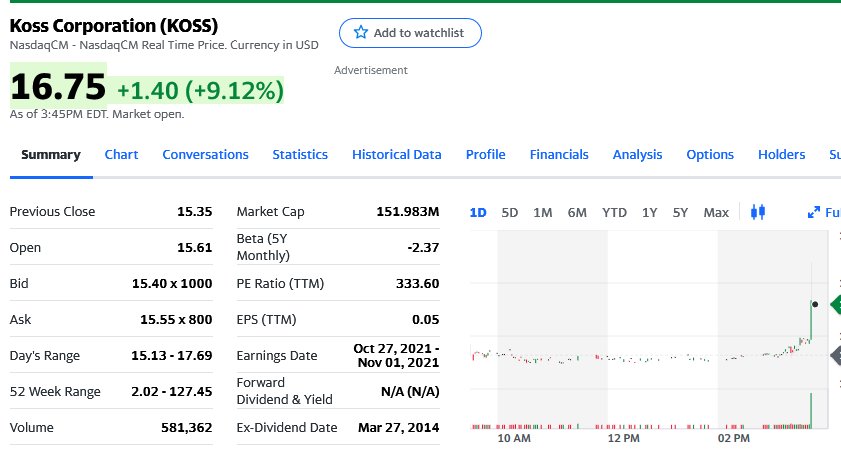Select the 1D chart range
Screen dimensions: 841x450
(x=478, y=213)
